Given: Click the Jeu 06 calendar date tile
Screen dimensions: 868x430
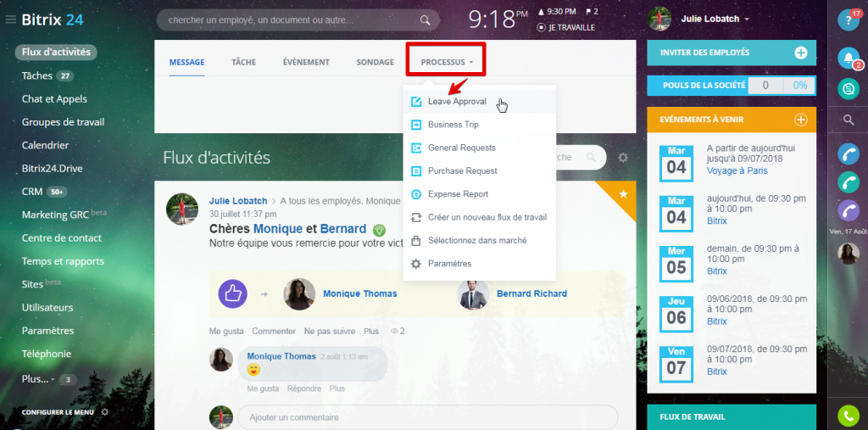Looking at the screenshot, I should [x=676, y=313].
